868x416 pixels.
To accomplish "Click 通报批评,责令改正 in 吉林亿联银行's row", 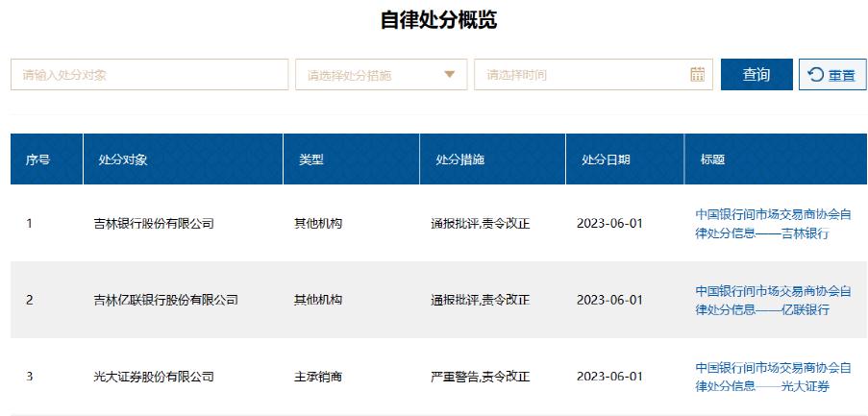I will [x=481, y=300].
